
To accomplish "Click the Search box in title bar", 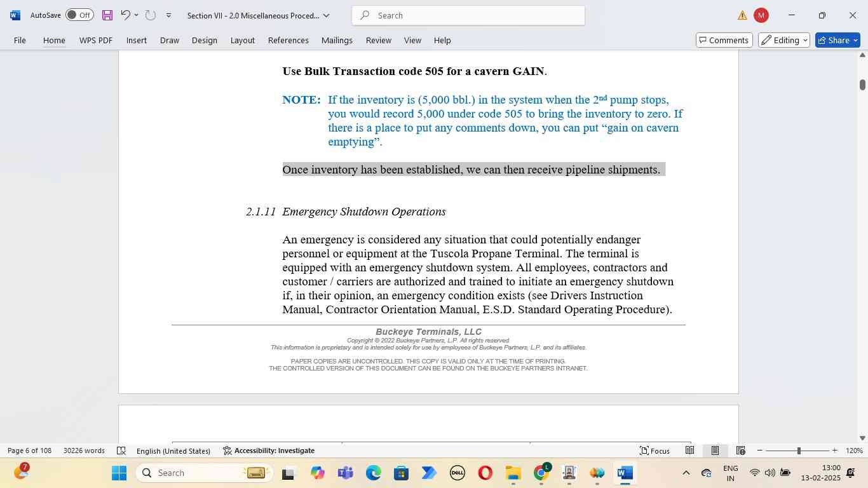I will [468, 15].
